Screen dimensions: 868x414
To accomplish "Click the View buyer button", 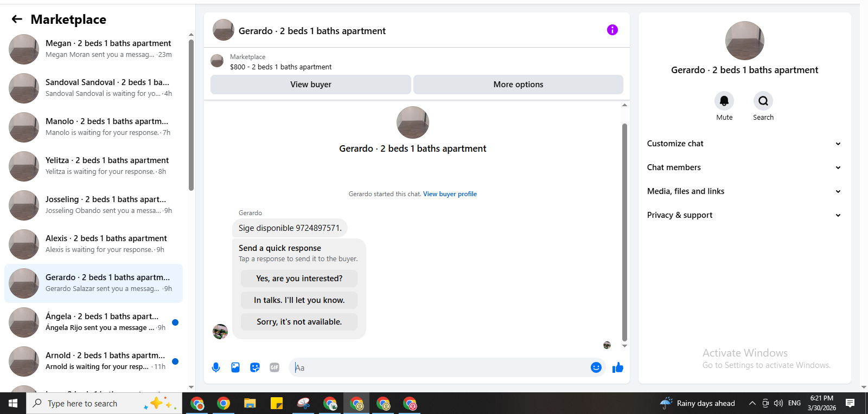I will point(310,85).
